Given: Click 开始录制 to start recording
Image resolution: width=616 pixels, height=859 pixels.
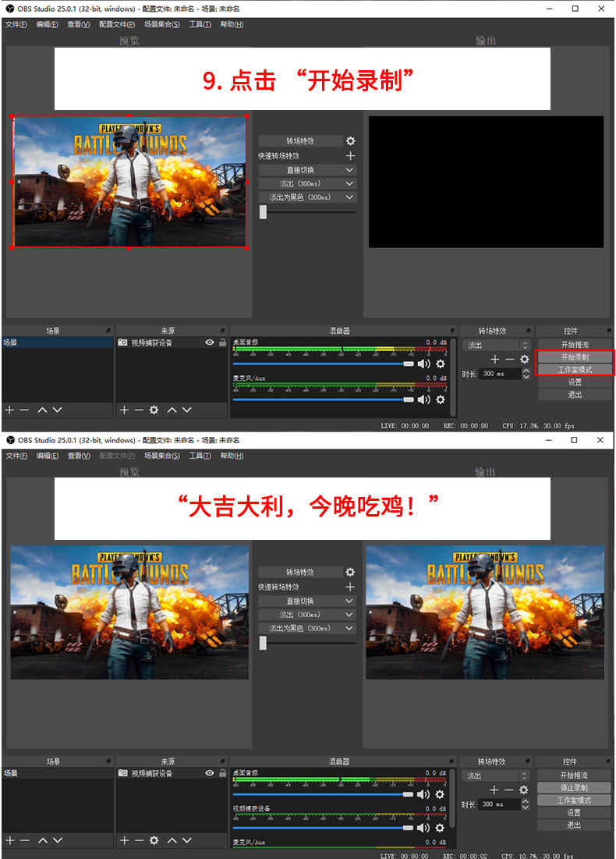Looking at the screenshot, I should (x=575, y=357).
